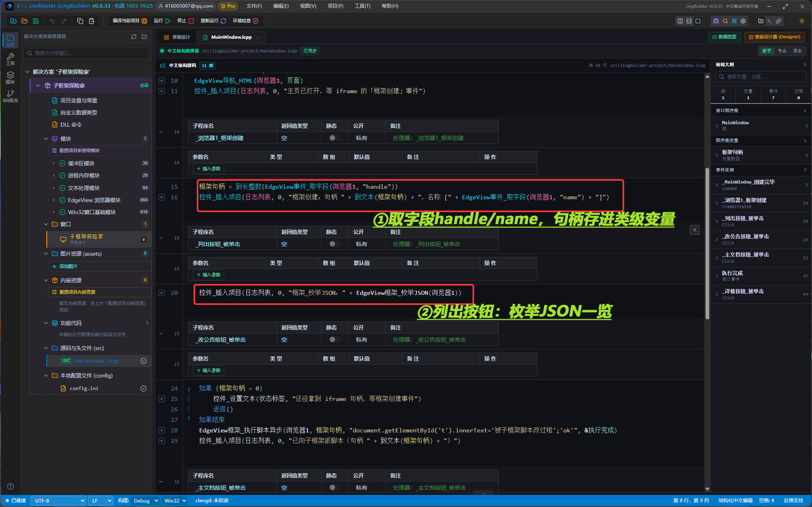Open the Win32 platform dropdown
This screenshot has width=812, height=507.
pos(175,501)
